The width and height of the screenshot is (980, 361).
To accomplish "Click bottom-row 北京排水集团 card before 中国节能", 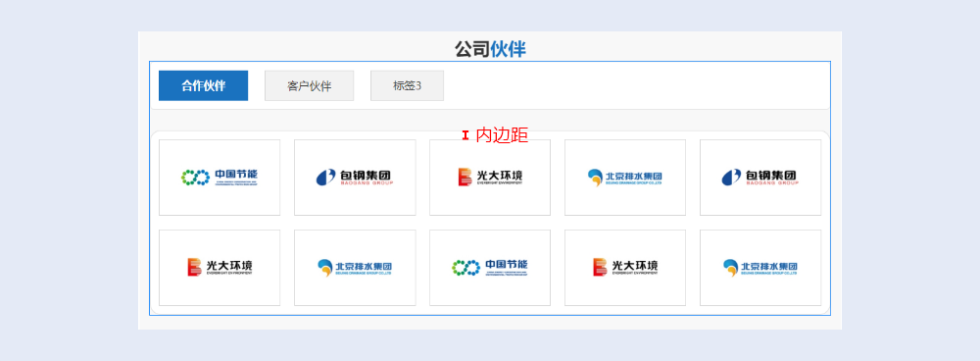I will click(355, 268).
